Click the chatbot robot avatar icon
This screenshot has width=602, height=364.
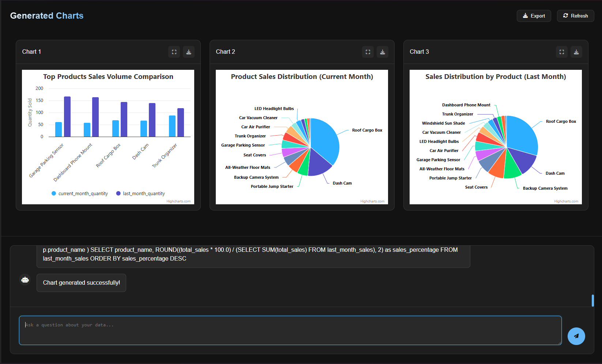click(x=25, y=280)
